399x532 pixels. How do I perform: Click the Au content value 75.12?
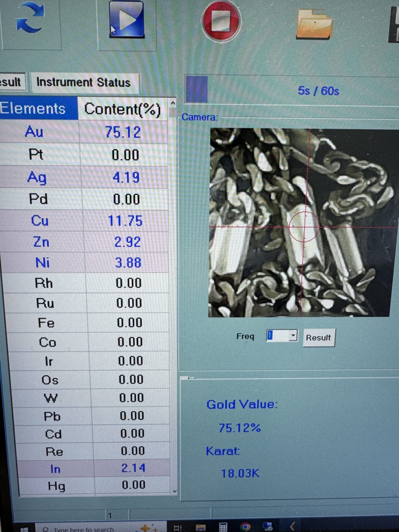coord(123,132)
